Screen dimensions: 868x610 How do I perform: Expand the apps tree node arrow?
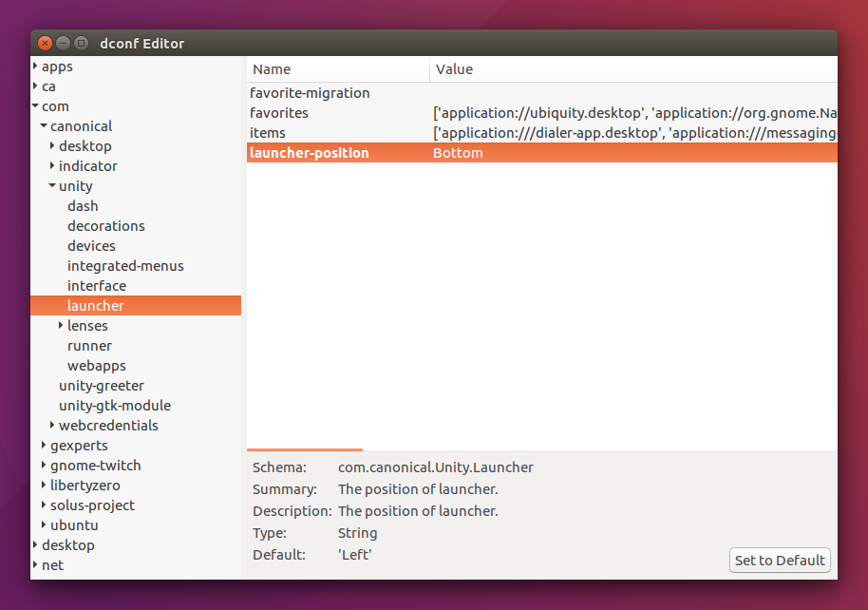[35, 66]
